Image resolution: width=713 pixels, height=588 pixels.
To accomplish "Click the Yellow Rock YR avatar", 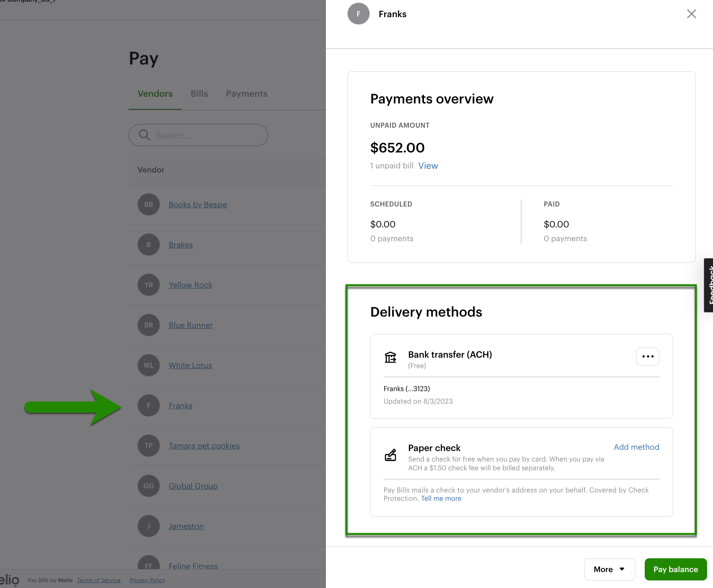I will pos(149,285).
